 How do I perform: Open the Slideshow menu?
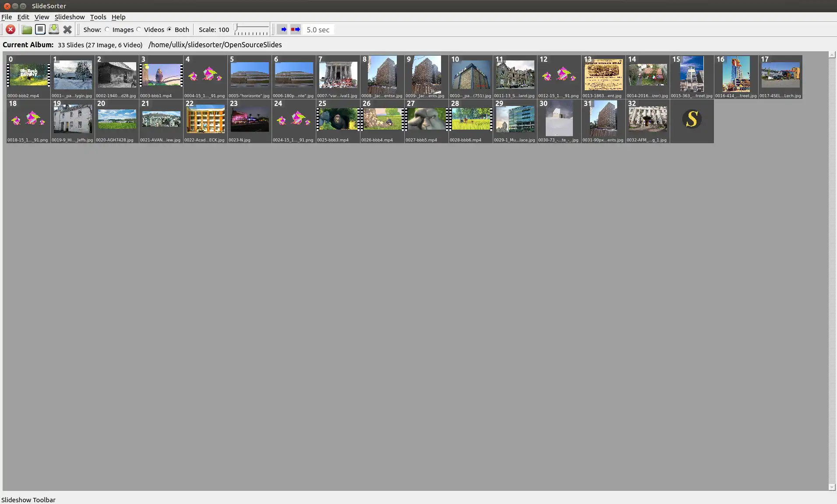pyautogui.click(x=70, y=17)
